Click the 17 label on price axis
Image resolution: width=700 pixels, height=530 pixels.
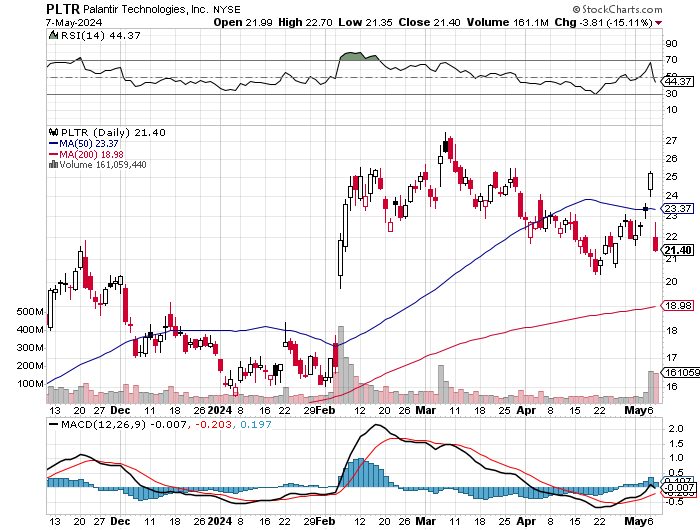point(671,358)
